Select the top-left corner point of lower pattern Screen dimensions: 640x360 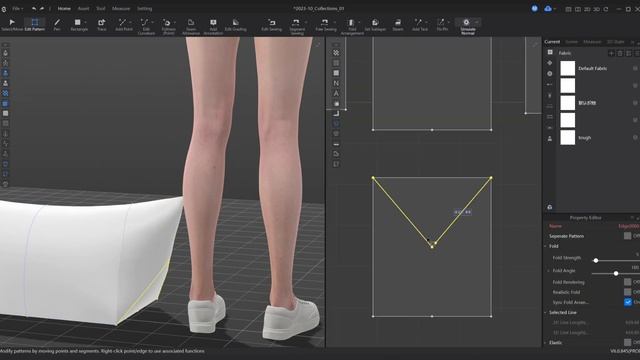pos(373,178)
